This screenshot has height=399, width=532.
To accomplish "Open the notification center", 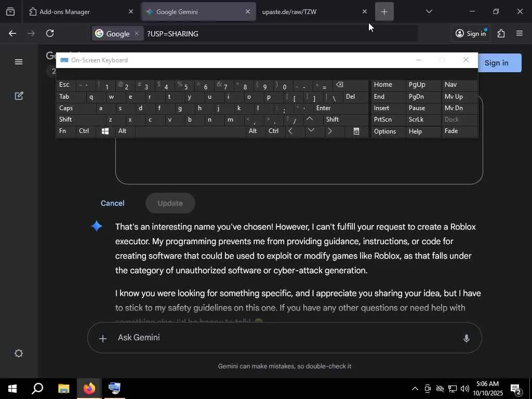I will (x=516, y=389).
